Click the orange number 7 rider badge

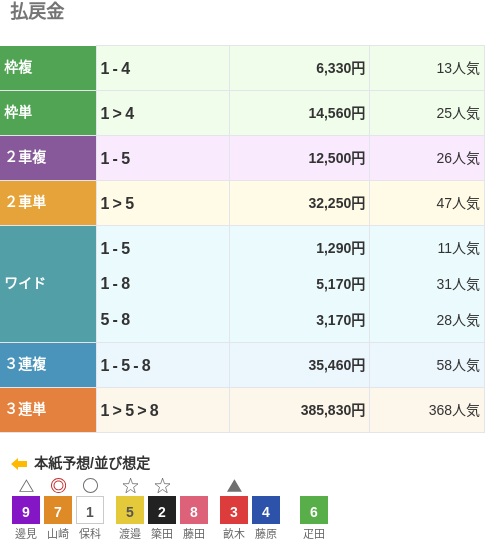(58, 510)
